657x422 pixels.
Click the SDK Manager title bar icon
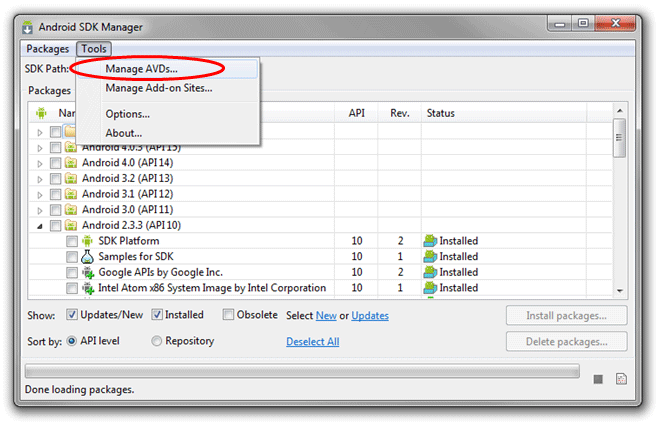click(27, 27)
